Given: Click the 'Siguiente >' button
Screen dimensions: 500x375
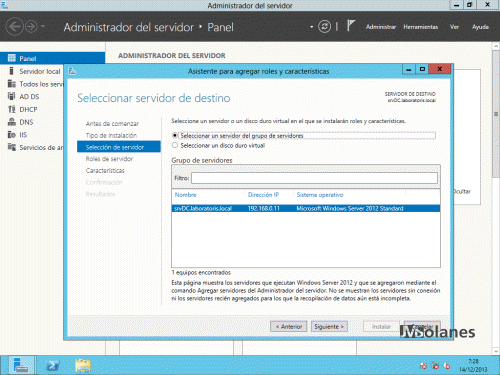Looking at the screenshot, I should (x=329, y=327).
